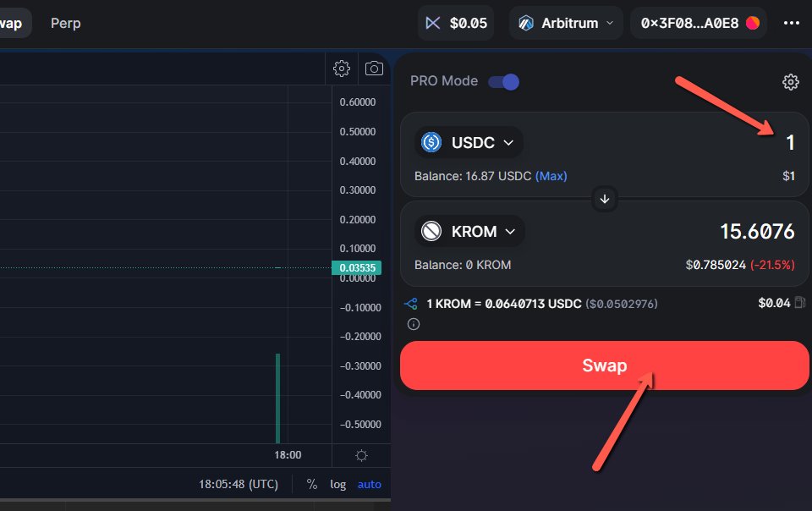Open swap settings gear icon
The width and height of the screenshot is (812, 511).
click(790, 82)
